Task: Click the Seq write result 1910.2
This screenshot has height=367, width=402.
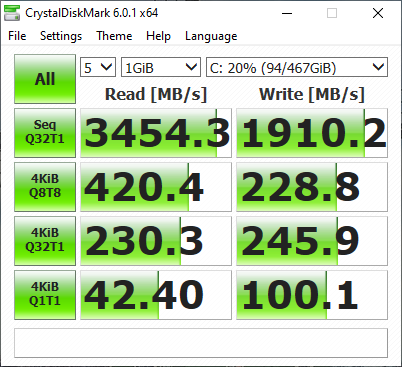Action: point(312,133)
